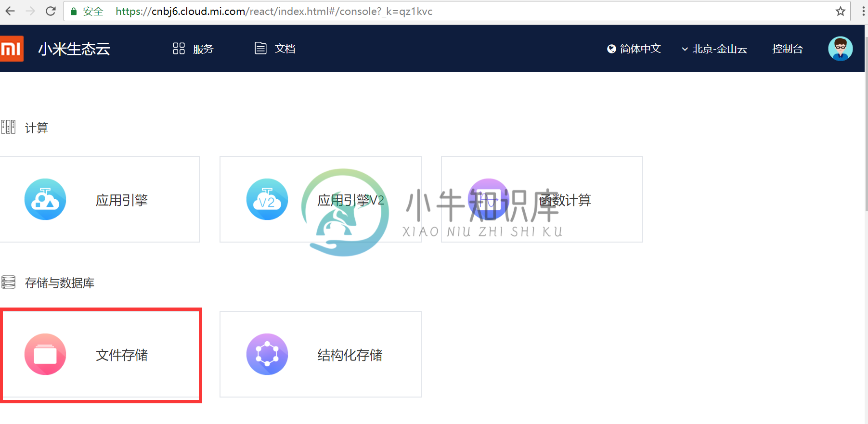This screenshot has height=424, width=868.
Task: Open the browser three-dot menu
Action: pyautogui.click(x=863, y=11)
